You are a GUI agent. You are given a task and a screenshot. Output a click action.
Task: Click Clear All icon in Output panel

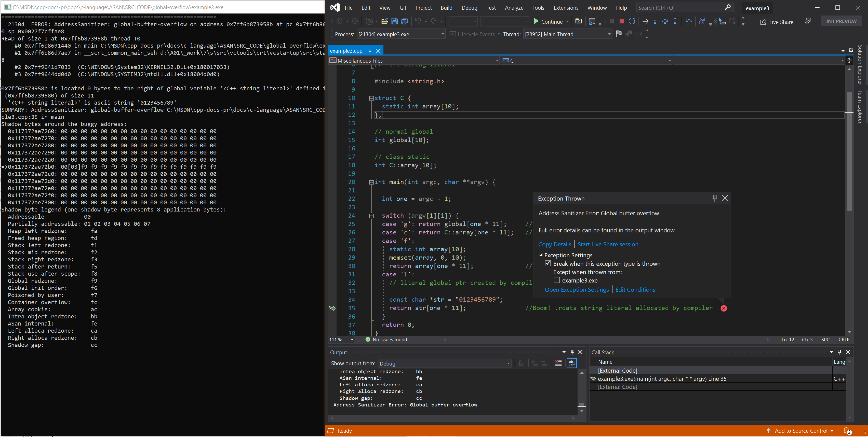coord(558,363)
